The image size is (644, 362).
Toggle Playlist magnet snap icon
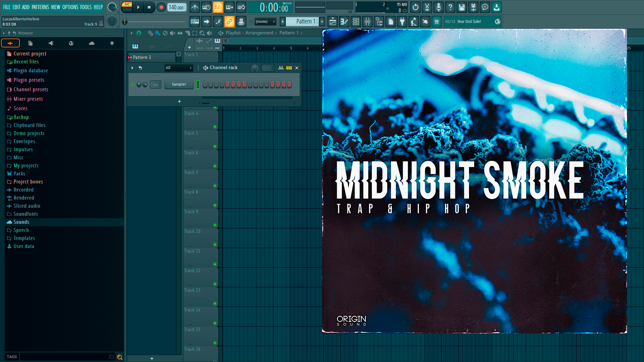click(139, 33)
